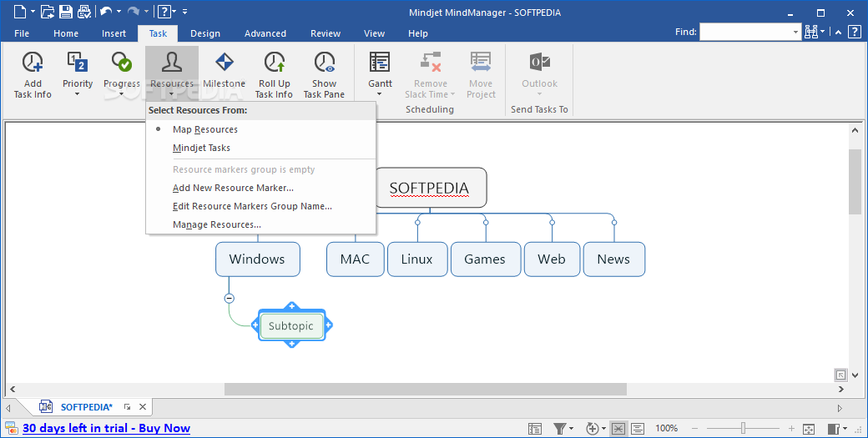Click the help icon at ribbon far right
This screenshot has width=868, height=438.
(854, 32)
